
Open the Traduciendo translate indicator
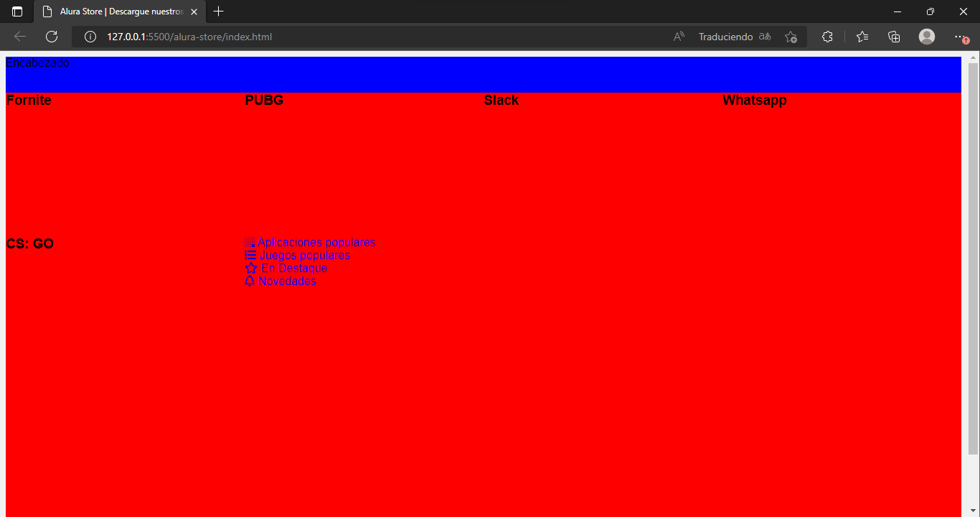735,37
